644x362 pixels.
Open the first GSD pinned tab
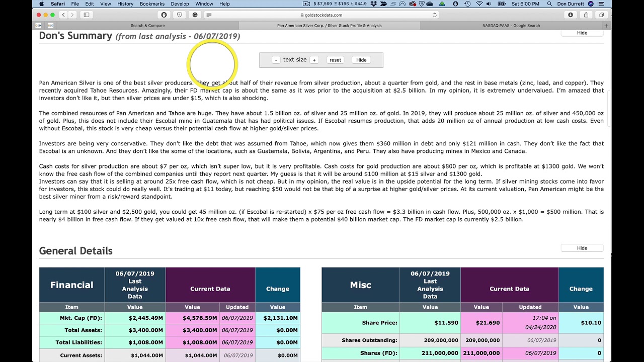pyautogui.click(x=38, y=25)
